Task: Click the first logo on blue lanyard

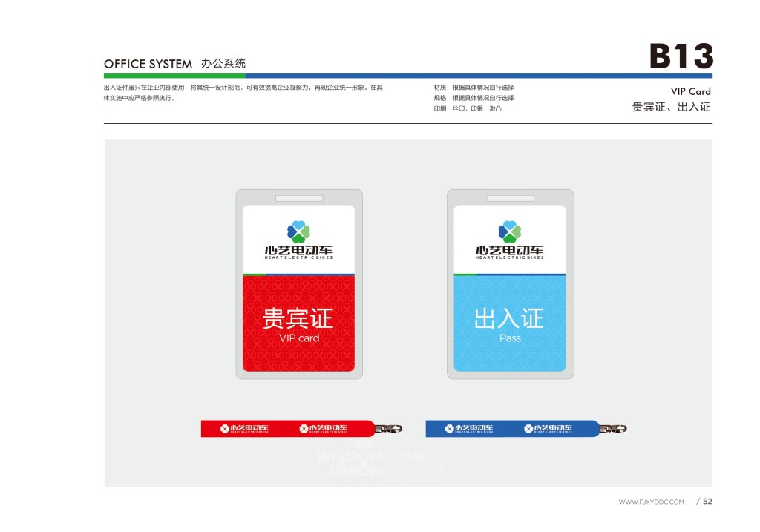Action: click(x=469, y=429)
